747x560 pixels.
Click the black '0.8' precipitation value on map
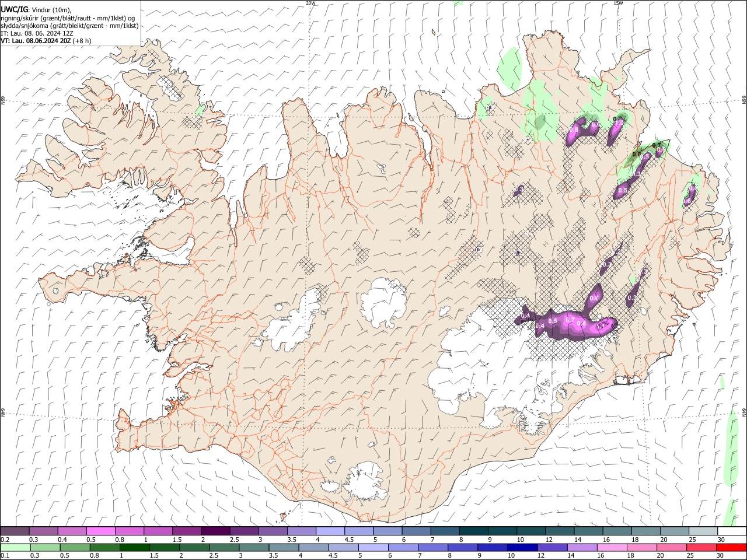[x=637, y=155]
